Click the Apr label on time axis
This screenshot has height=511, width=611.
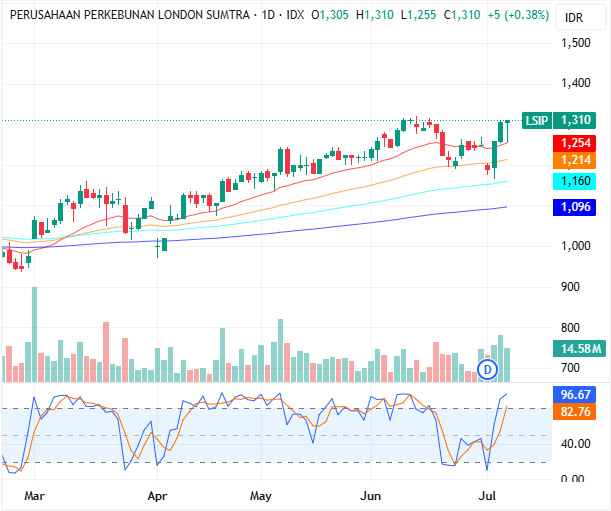pos(157,496)
